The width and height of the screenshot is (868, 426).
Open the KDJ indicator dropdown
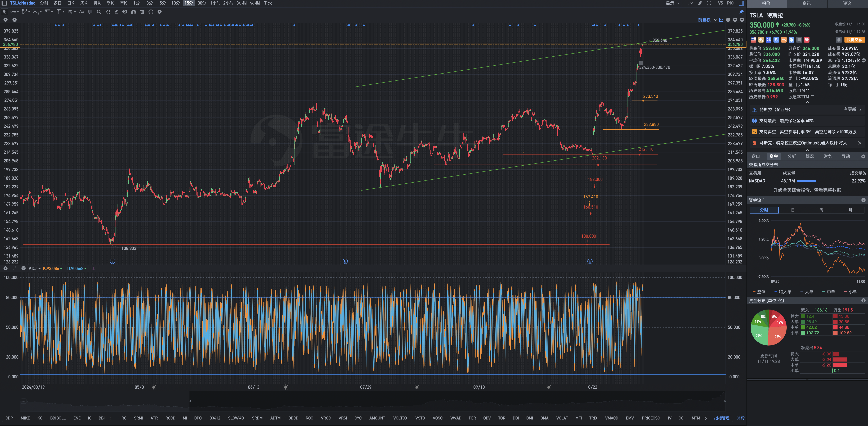pyautogui.click(x=35, y=268)
